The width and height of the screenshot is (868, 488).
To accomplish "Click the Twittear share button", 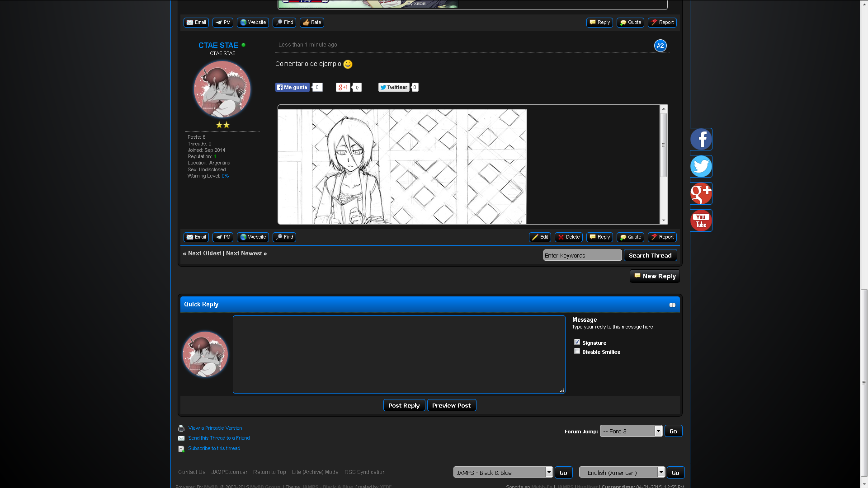I will point(394,87).
